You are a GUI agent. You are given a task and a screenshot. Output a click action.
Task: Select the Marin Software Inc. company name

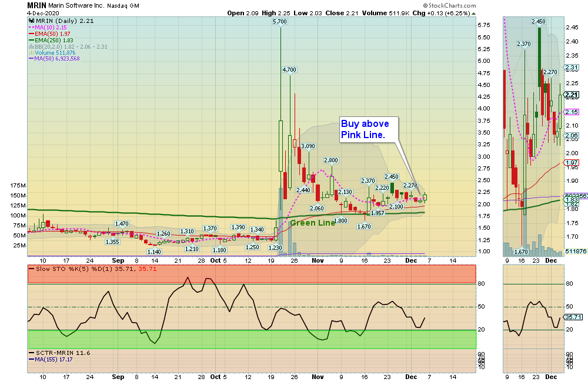tap(76, 6)
